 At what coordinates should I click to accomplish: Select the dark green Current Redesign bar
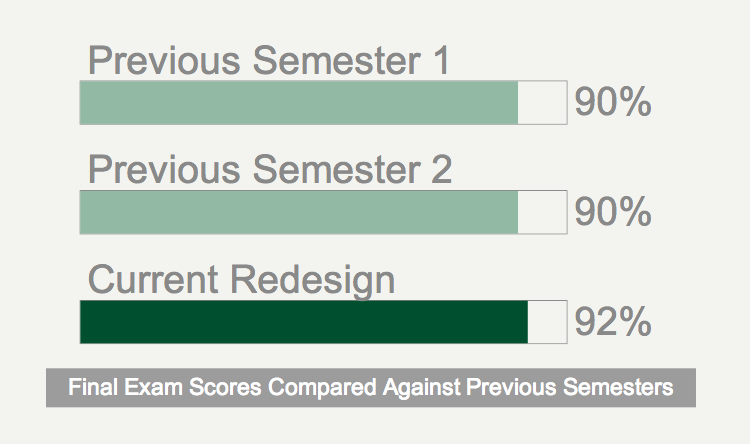[x=304, y=322]
